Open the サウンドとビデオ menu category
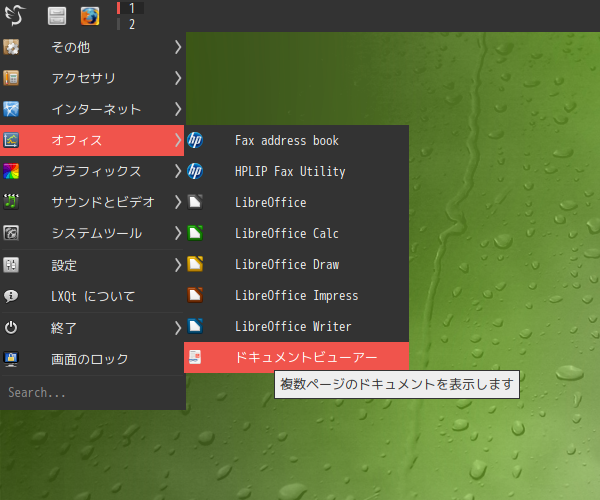The height and width of the screenshot is (500, 600). pyautogui.click(x=92, y=202)
